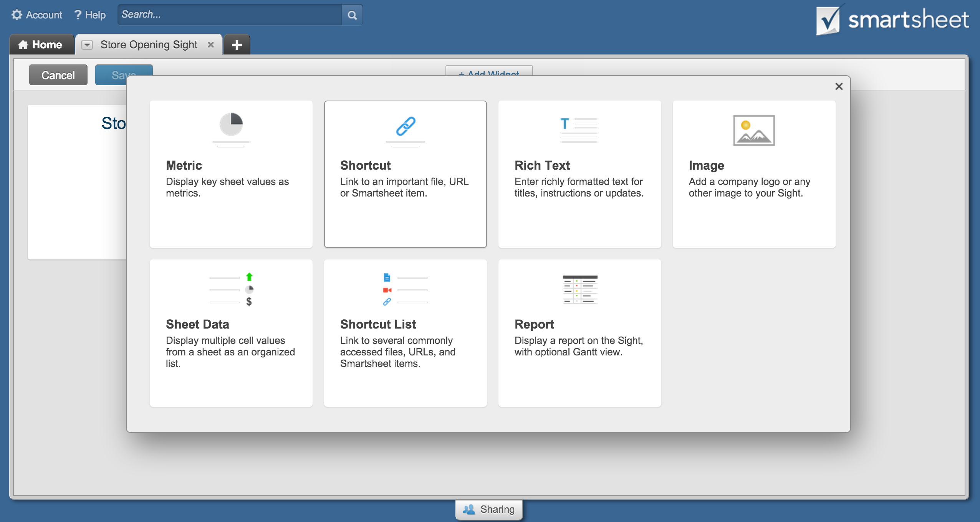This screenshot has width=980, height=522.
Task: Click Cancel to discard Sight changes
Action: coord(58,75)
